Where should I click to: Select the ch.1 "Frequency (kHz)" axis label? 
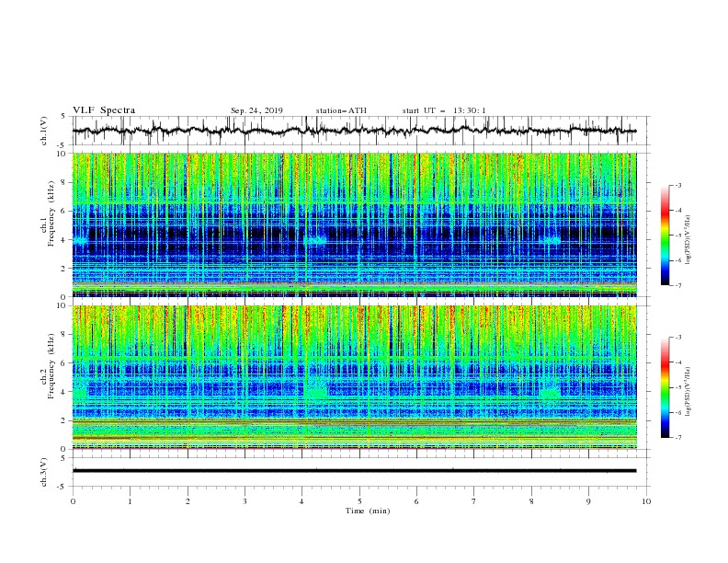coord(51,213)
